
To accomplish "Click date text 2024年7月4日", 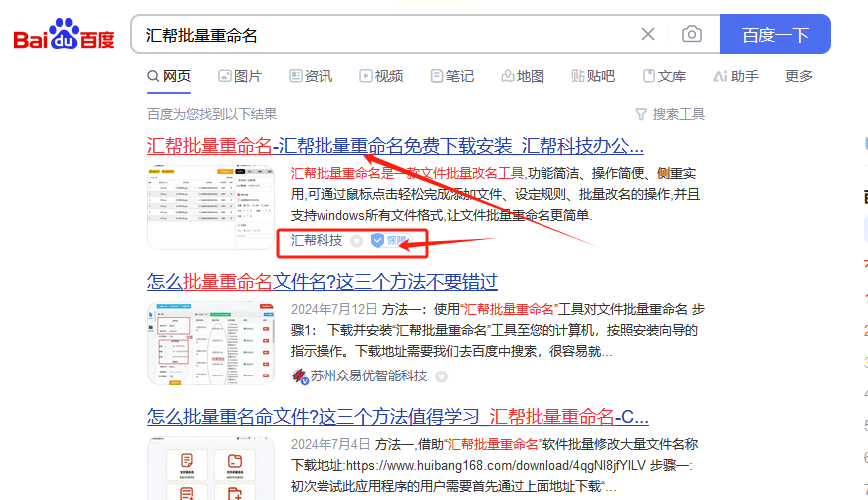I will [x=330, y=444].
